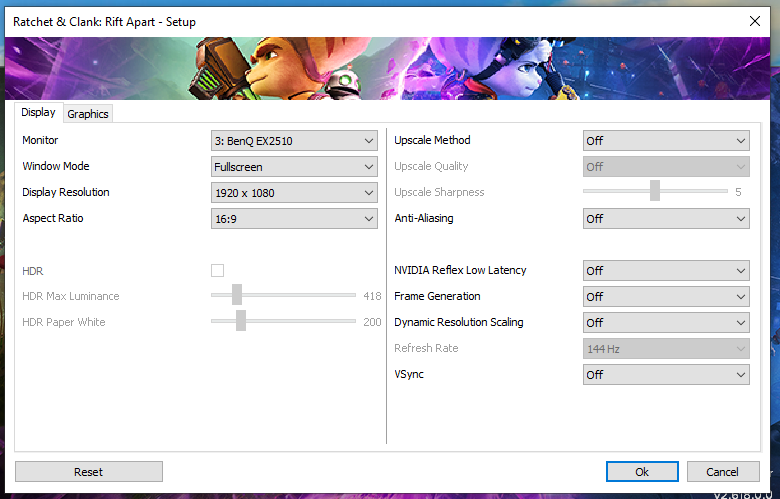Click the NVIDIA Reflex Low Latency label
The image size is (780, 499).
coord(460,270)
